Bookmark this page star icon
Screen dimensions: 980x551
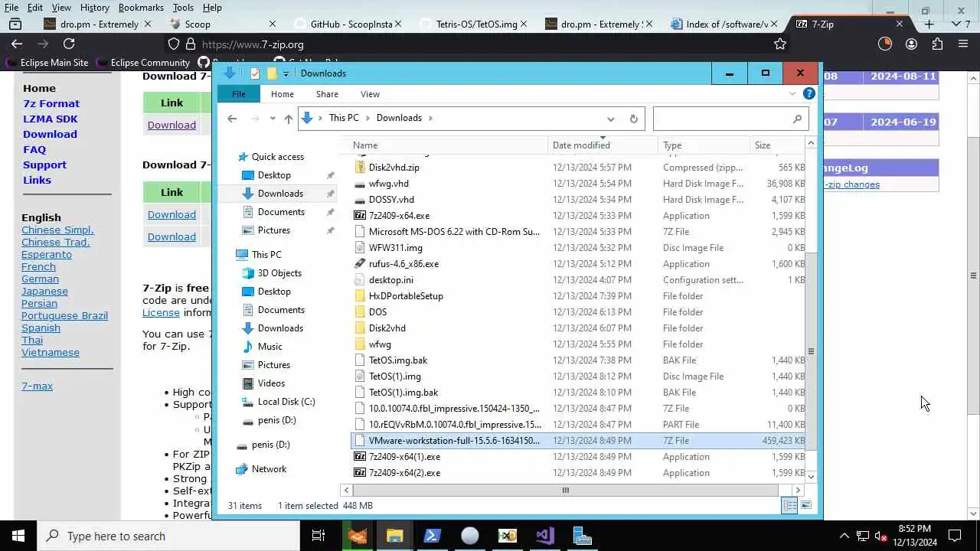(x=780, y=44)
